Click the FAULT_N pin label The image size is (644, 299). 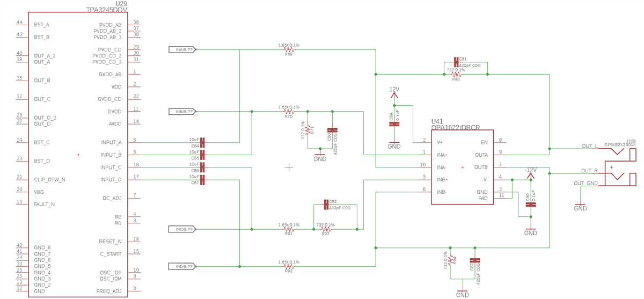[44, 205]
